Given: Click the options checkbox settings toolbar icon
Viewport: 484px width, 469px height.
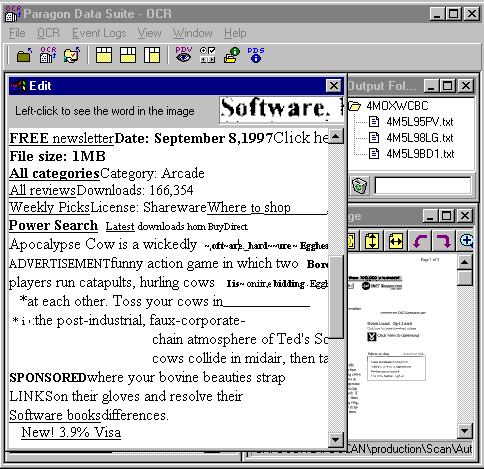Looking at the screenshot, I should [207, 55].
